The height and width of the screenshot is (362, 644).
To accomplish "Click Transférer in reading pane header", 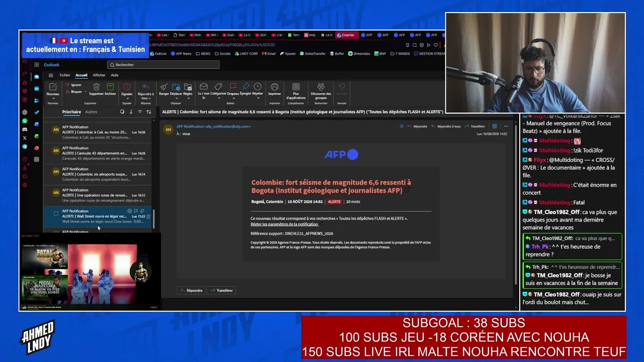I will click(474, 126).
